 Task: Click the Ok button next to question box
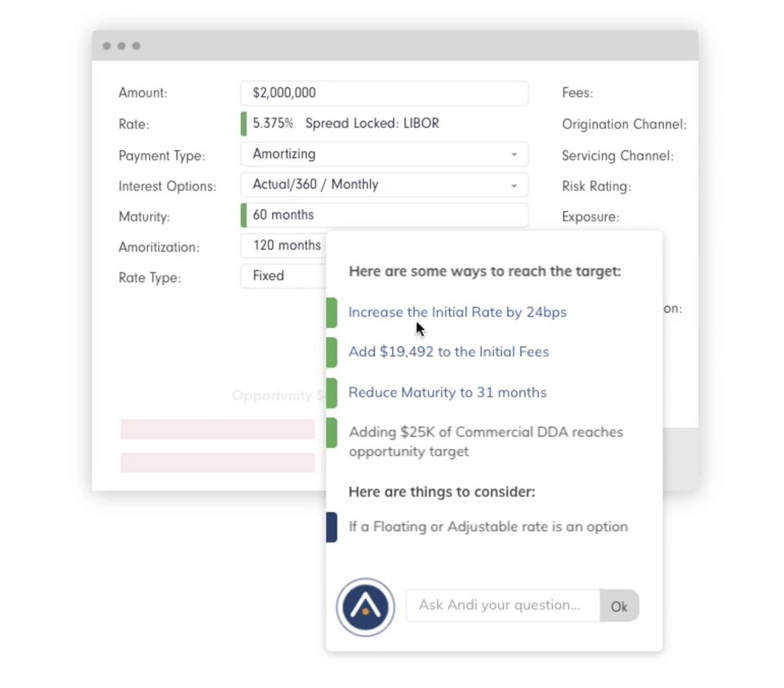pos(619,606)
